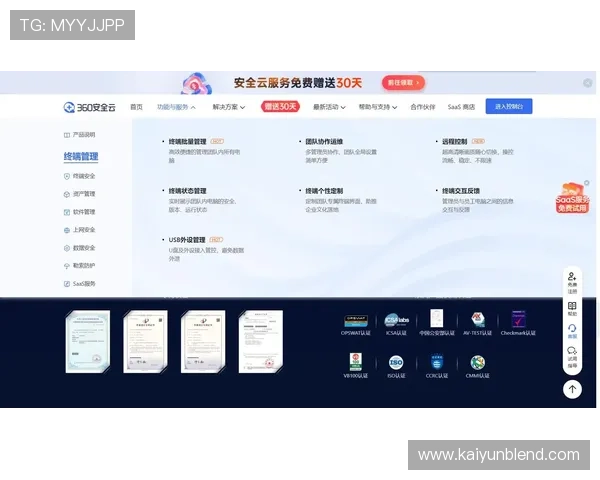This screenshot has height=480, width=600.
Task: Click the SaaS服务免费试用 floating badge
Action: [572, 198]
